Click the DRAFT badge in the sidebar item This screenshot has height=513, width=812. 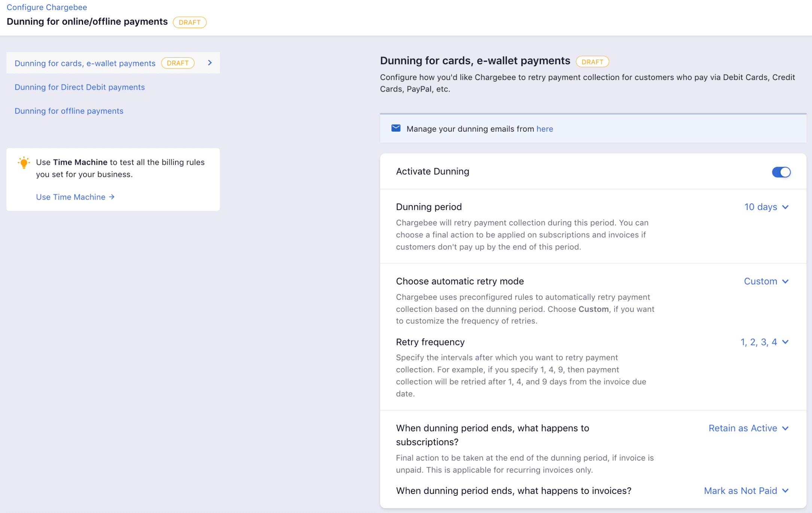(178, 63)
